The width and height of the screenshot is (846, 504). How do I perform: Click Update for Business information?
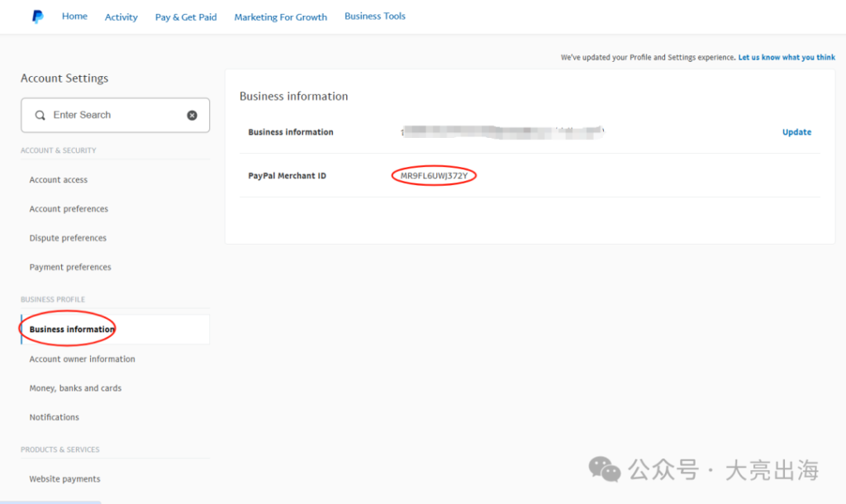coord(797,132)
